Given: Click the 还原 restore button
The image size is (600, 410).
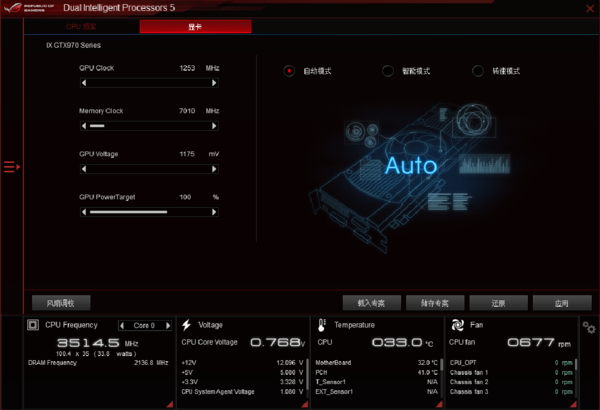Looking at the screenshot, I should (499, 303).
